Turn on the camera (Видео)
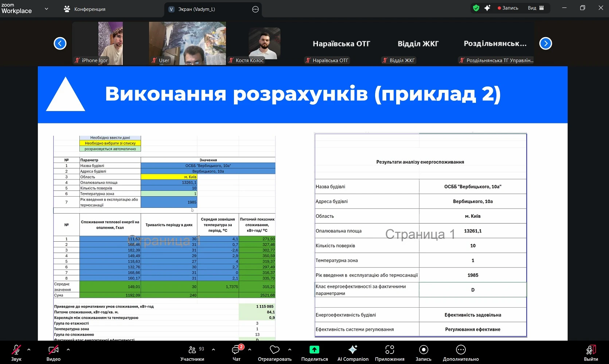This screenshot has height=364, width=609. pyautogui.click(x=53, y=350)
